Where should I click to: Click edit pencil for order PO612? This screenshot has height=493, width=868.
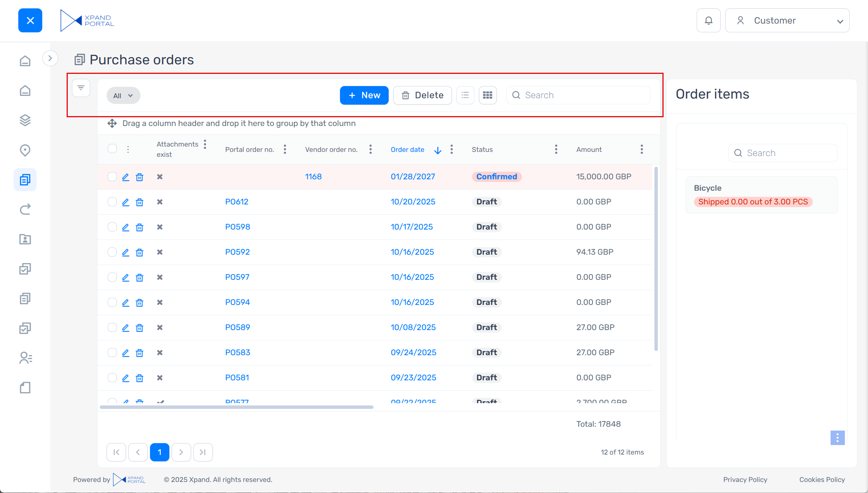125,202
